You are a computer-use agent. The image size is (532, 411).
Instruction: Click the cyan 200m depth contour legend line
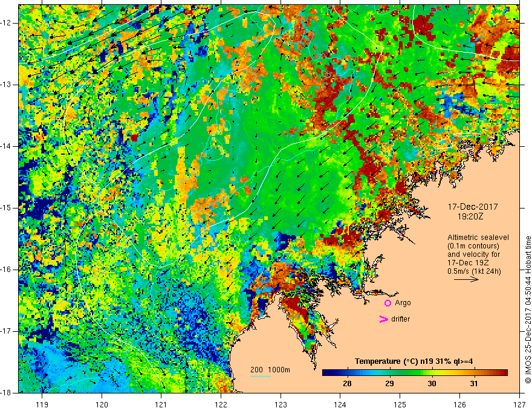coord(260,376)
